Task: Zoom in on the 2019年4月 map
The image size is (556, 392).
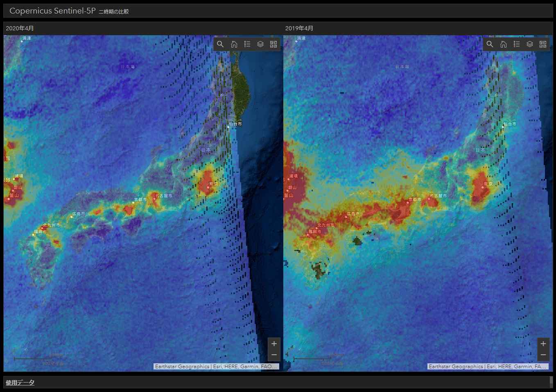Action: 543,344
